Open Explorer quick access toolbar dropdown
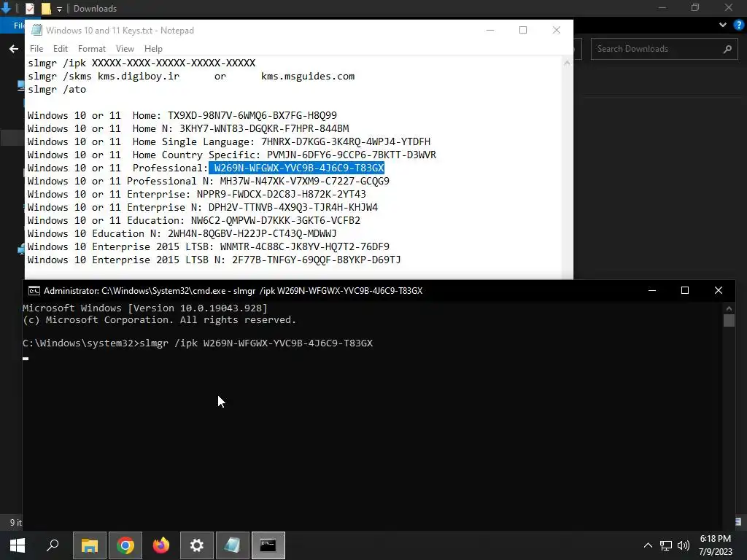Screen dimensions: 747x560 pyautogui.click(x=59, y=9)
